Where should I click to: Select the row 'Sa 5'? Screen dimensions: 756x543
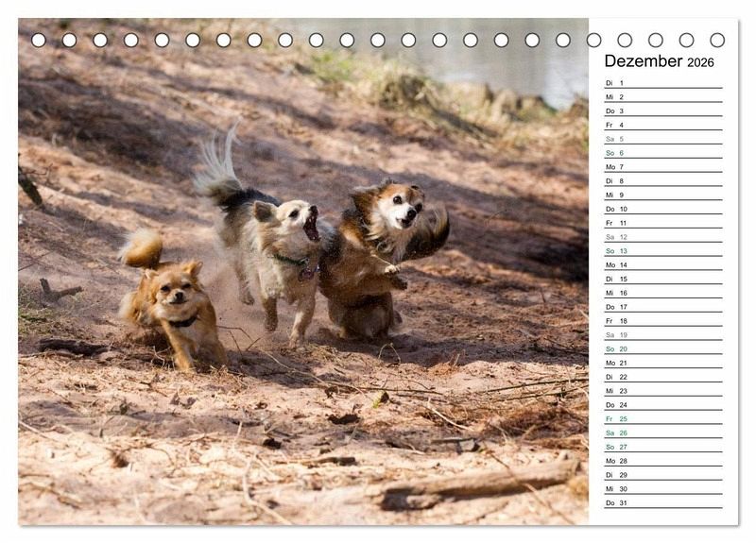pos(663,139)
